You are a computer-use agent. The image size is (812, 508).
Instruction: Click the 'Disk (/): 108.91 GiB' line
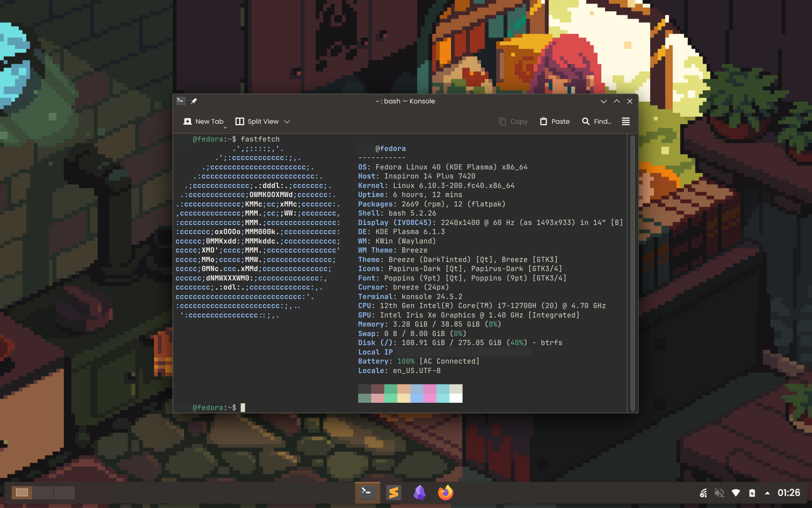(460, 342)
